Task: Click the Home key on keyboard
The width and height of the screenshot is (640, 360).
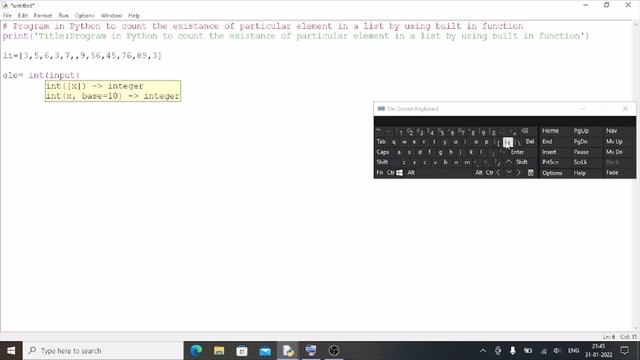Action: 550,131
